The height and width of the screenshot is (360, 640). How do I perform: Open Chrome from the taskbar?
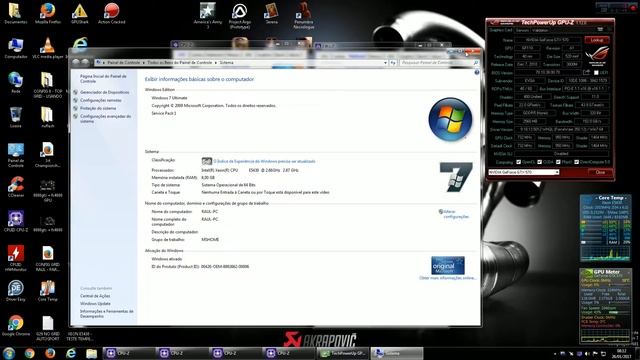pos(29,353)
